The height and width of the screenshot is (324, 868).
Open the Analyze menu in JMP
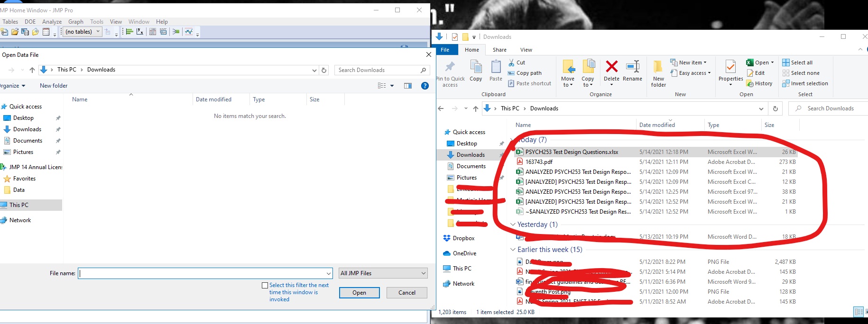click(52, 22)
